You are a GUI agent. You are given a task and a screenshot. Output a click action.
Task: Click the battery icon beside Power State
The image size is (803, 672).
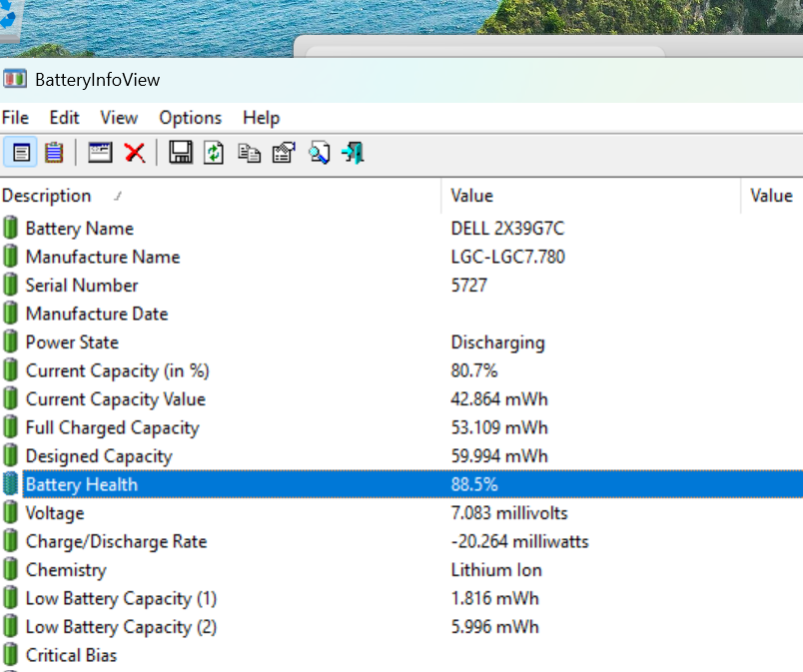pos(10,341)
